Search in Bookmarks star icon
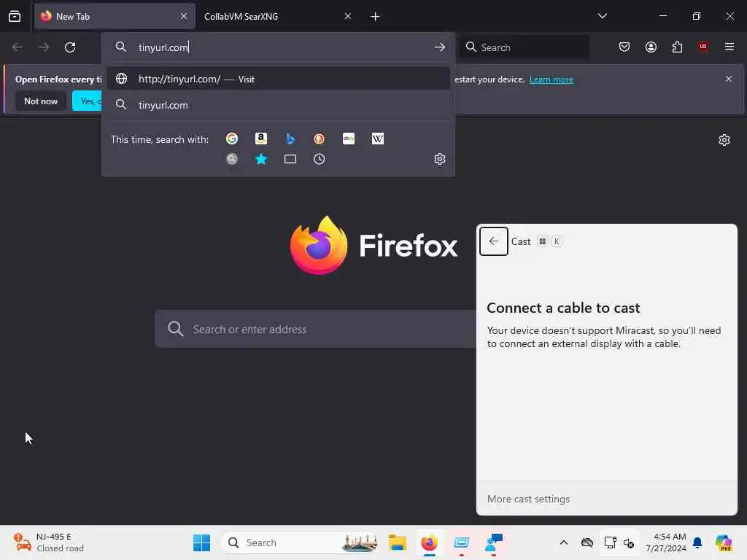This screenshot has width=747, height=560. point(260,159)
